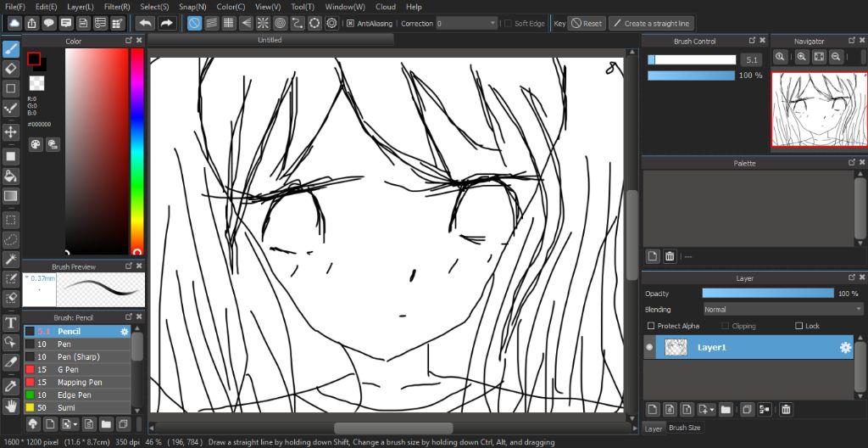The height and width of the screenshot is (448, 868).
Task: Enable the curve snap guide
Action: [298, 23]
